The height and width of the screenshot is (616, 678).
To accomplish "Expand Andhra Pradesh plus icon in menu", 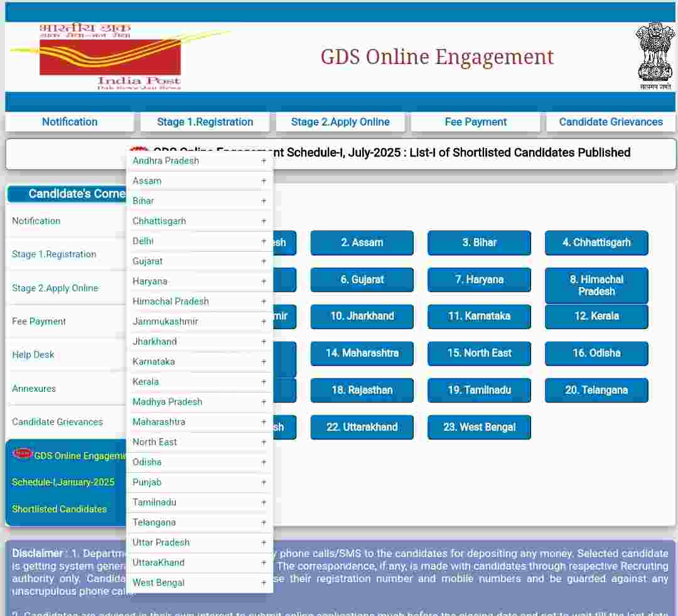I will [263, 161].
